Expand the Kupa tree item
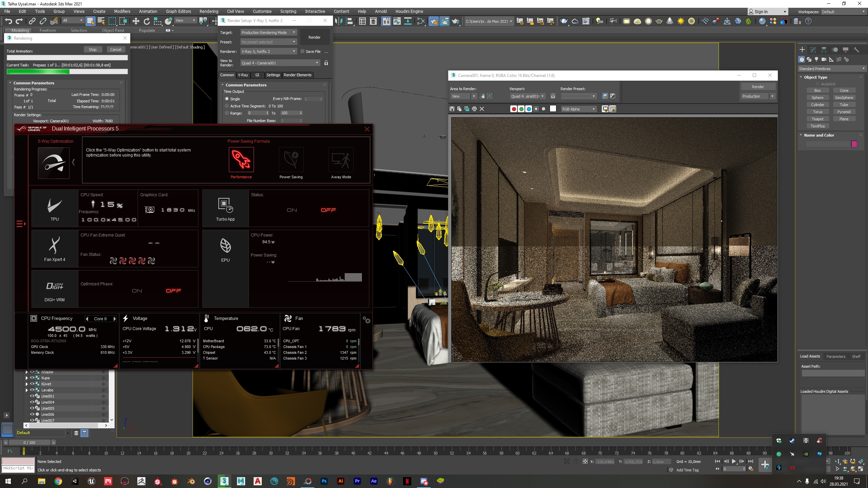Viewport: 868px width, 488px height. pyautogui.click(x=26, y=378)
